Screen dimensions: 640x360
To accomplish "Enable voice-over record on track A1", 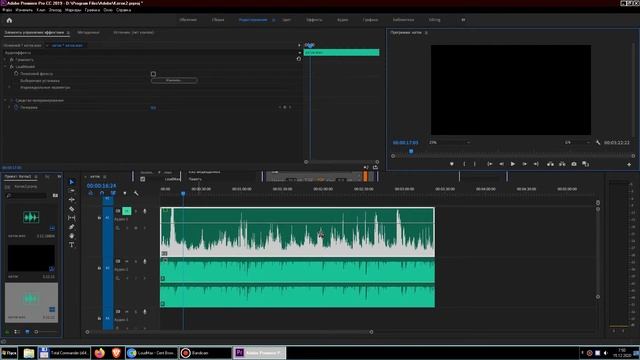I will (x=144, y=211).
